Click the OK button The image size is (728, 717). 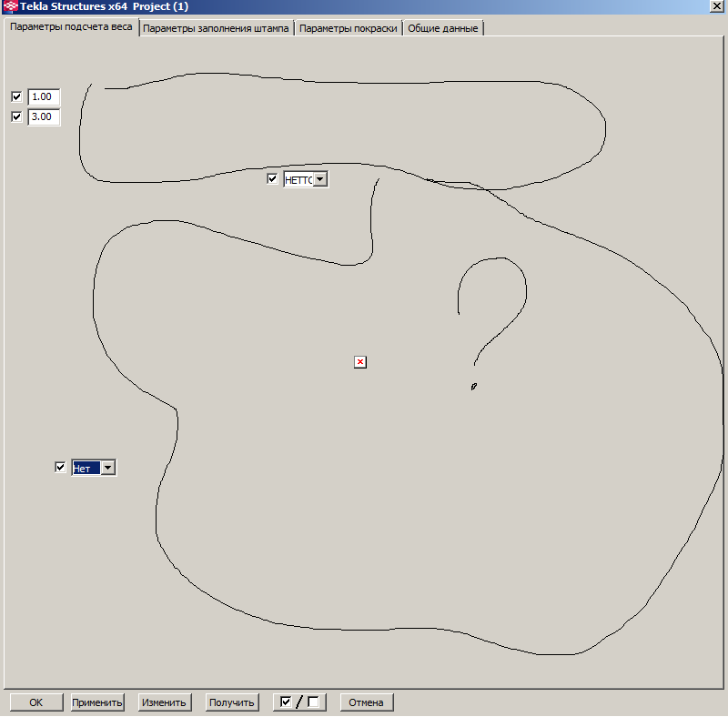[35, 702]
